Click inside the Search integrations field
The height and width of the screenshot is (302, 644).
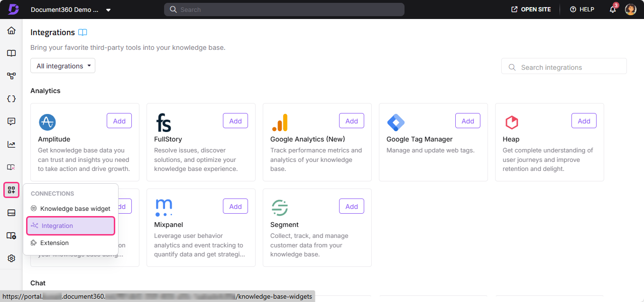564,66
